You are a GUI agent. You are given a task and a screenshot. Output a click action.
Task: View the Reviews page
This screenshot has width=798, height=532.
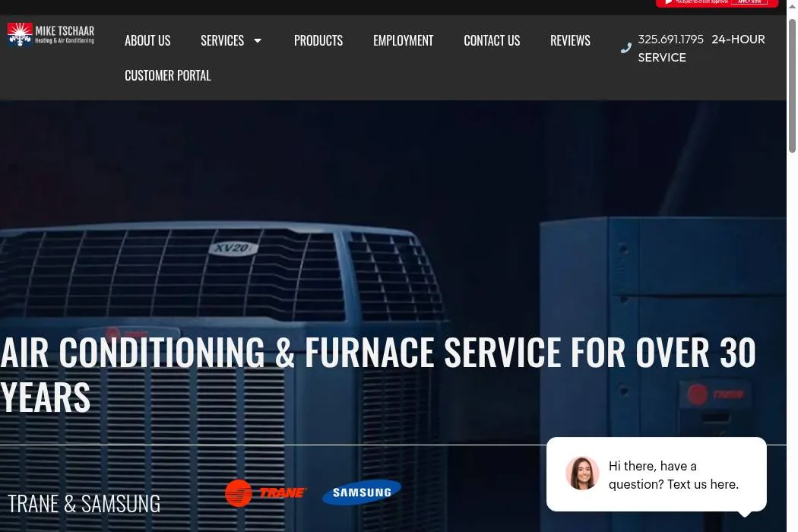click(x=570, y=41)
